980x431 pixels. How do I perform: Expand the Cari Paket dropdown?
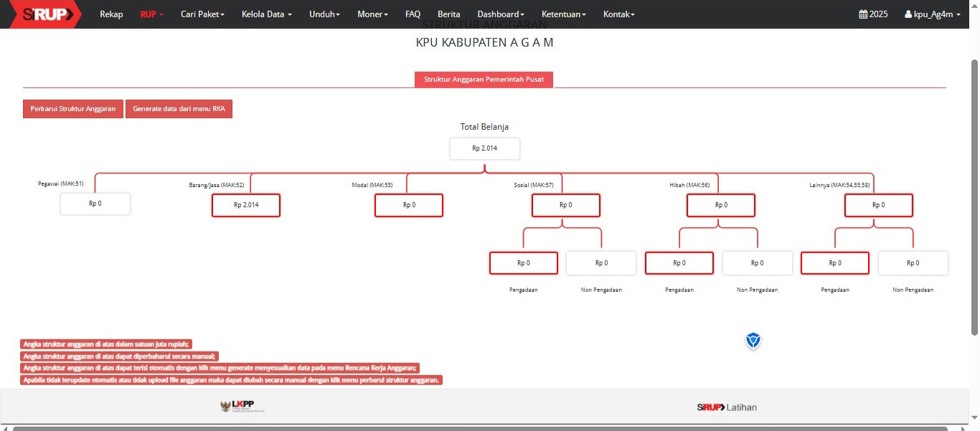(x=202, y=14)
